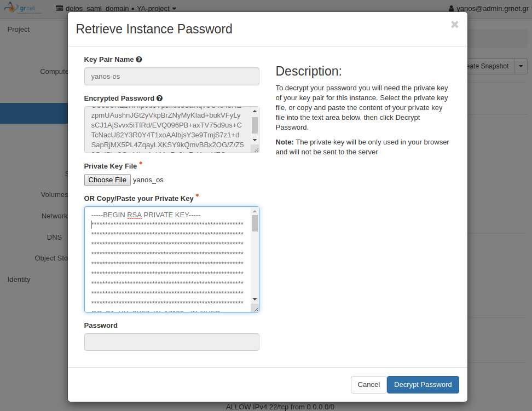Click the Decrypt Password button

(423, 385)
